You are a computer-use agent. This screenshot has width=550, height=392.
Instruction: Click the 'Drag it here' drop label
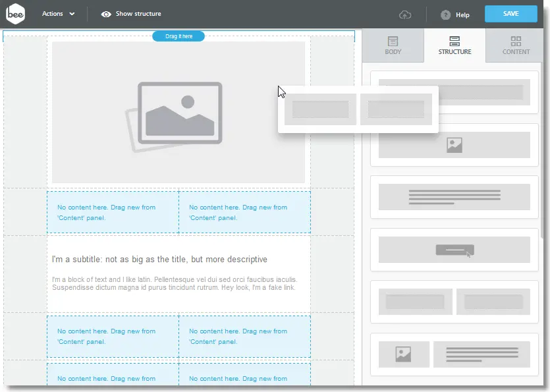pyautogui.click(x=179, y=36)
